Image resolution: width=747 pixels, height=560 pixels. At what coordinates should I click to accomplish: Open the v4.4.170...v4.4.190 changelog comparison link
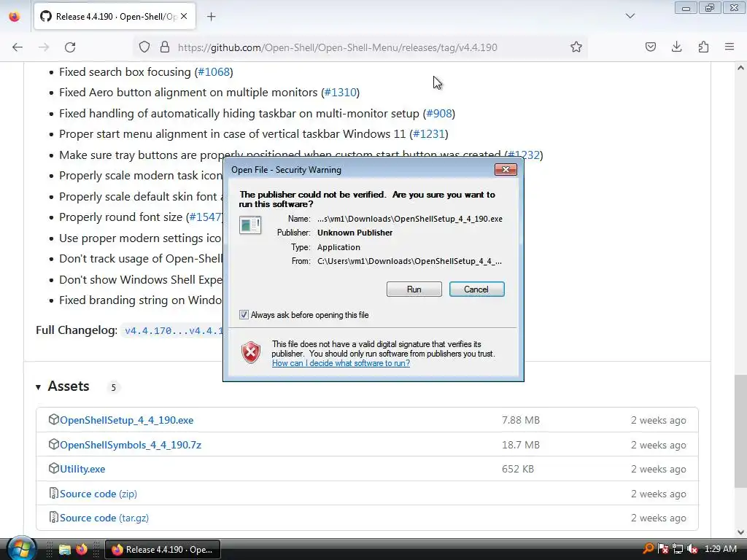click(x=174, y=330)
